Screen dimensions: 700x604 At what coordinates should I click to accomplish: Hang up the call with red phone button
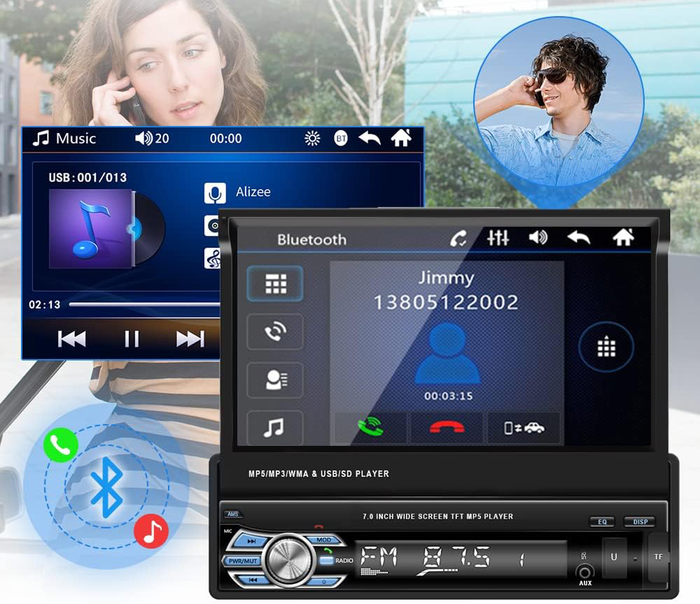coord(447,428)
